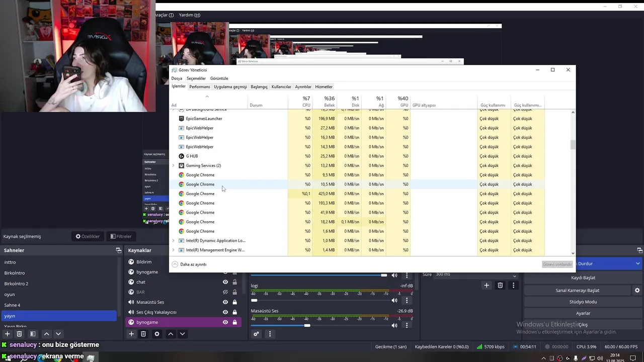This screenshot has width=644, height=362.
Task: Pop out the Sahneler dock panel
Action: pyautogui.click(x=119, y=250)
